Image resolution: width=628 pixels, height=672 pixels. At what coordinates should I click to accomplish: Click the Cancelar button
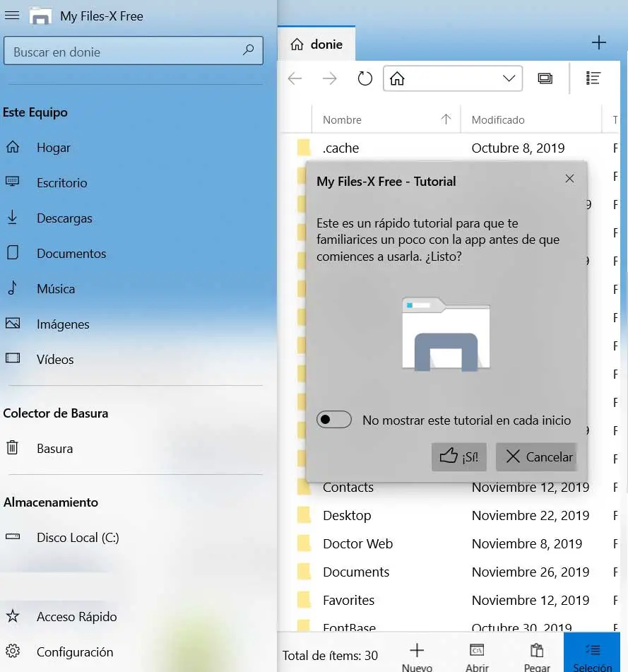point(536,457)
